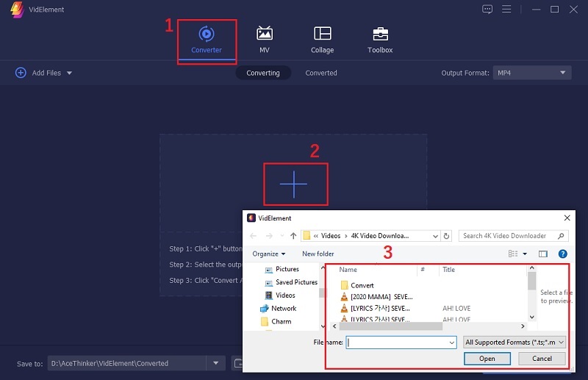Open the All Supported Formats filter dropdown
This screenshot has width=588, height=380.
point(514,342)
